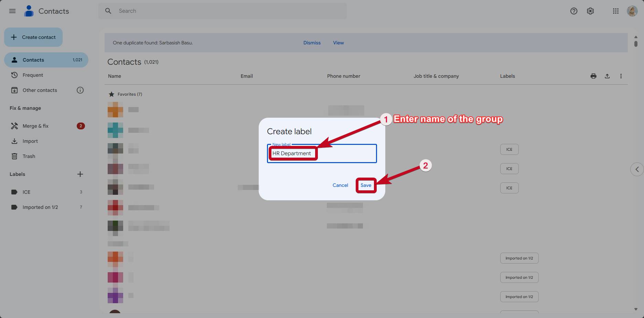This screenshot has height=318, width=644.
Task: Click the scrollbar down arrow
Action: pos(636,309)
